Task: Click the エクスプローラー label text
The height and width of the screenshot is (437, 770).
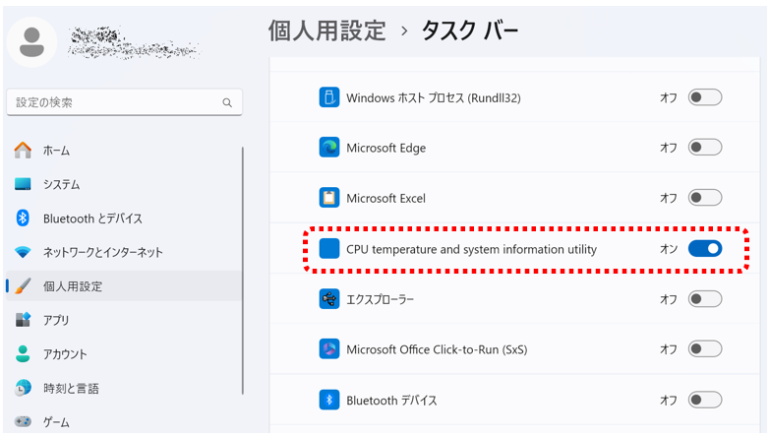Action: pyautogui.click(x=380, y=299)
